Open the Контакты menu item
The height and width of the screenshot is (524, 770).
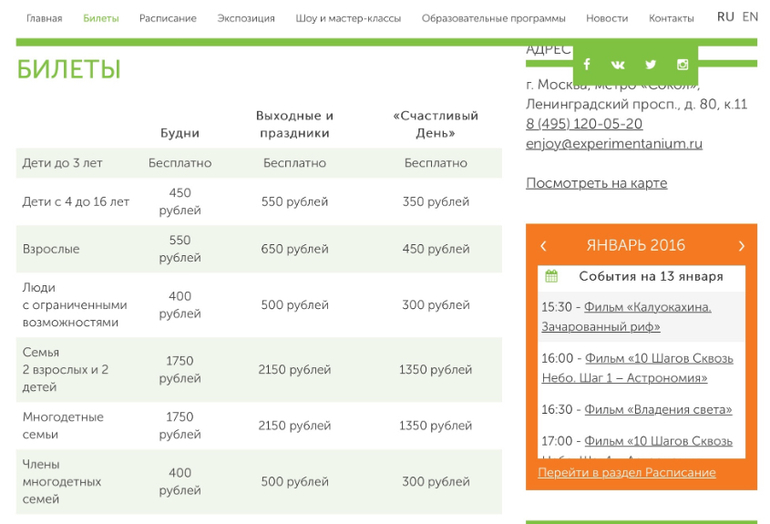coord(671,18)
